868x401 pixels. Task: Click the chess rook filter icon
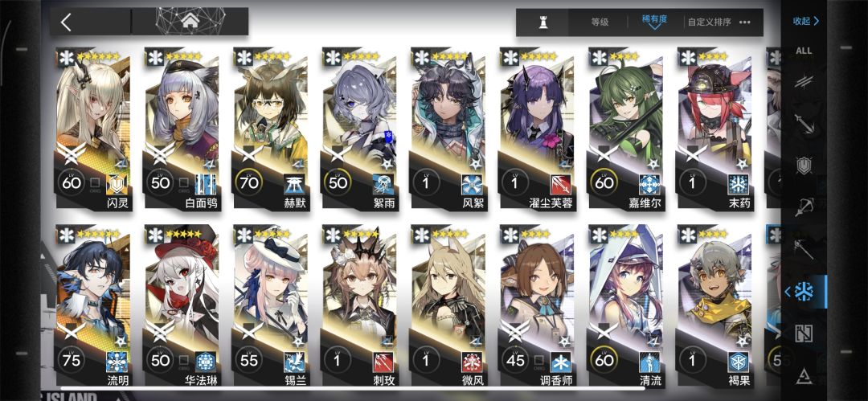point(542,23)
